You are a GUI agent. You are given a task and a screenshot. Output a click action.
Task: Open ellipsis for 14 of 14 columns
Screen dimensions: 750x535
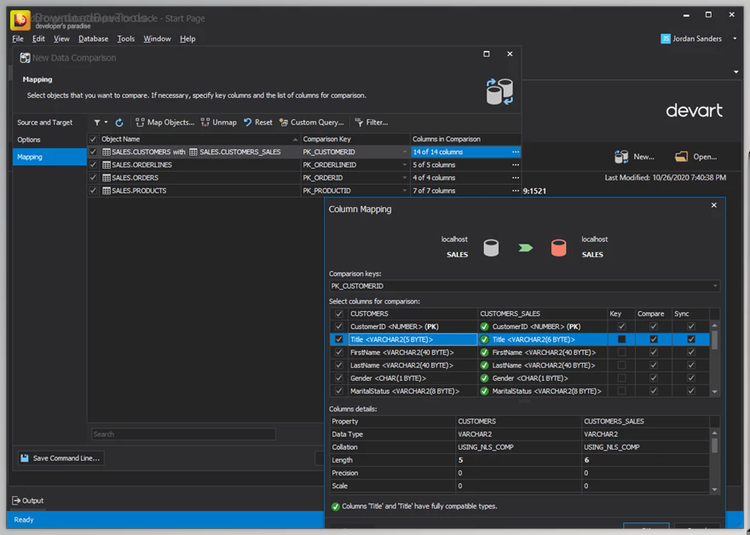pyautogui.click(x=515, y=152)
